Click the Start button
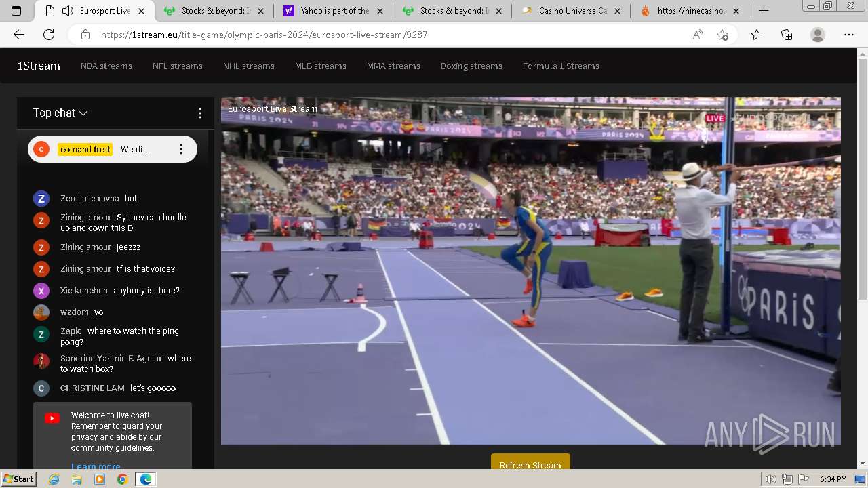This screenshot has width=868, height=488. point(18,479)
